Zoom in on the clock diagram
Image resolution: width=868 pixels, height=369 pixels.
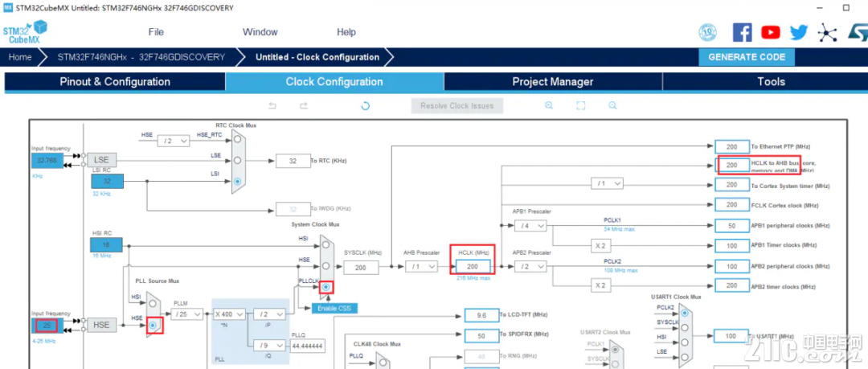(x=549, y=105)
